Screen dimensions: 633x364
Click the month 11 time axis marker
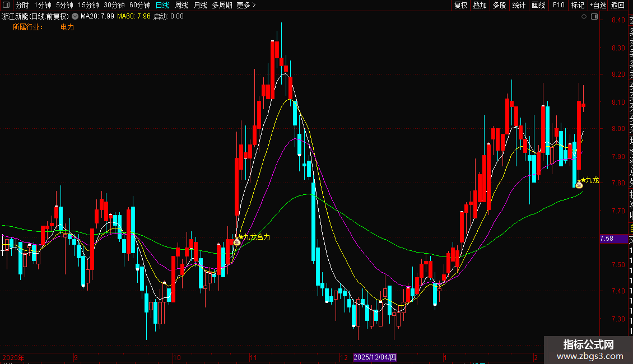253,357
